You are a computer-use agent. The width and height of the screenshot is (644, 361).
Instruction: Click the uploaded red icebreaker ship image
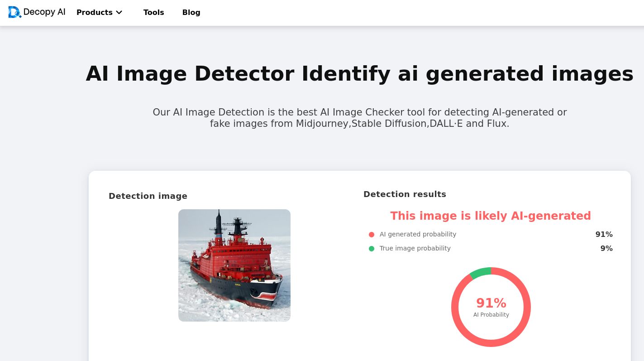point(234,265)
